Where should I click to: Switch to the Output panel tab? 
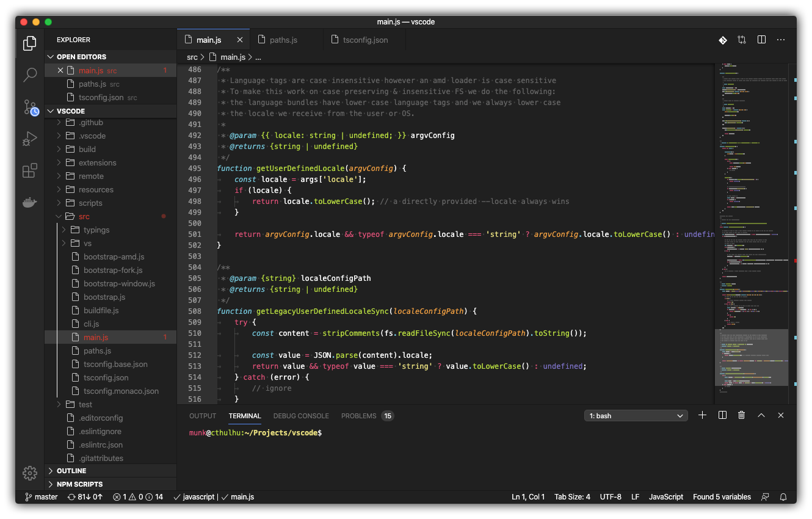[203, 416]
